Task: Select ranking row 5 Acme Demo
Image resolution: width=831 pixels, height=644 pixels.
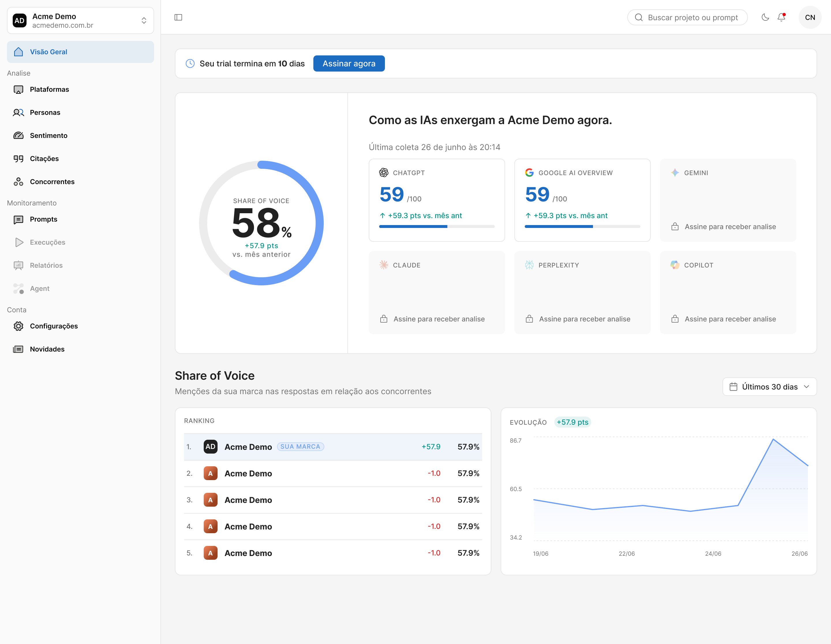Action: tap(333, 553)
